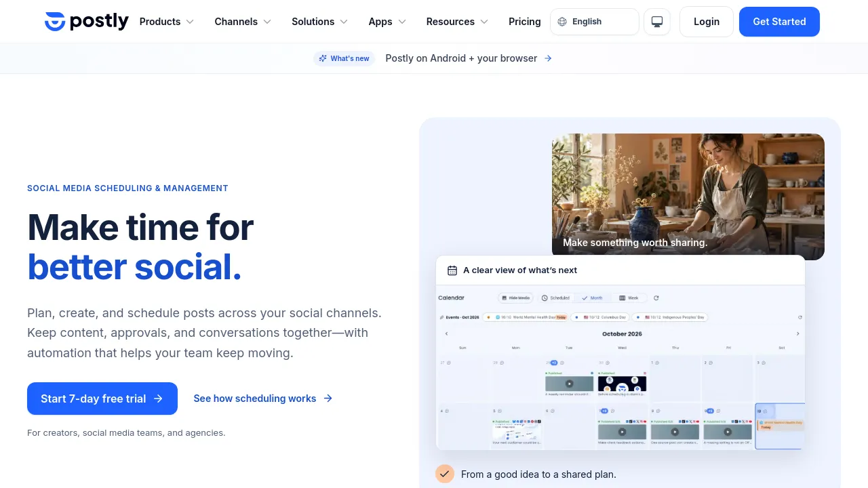Screen dimensions: 868x488
Task: Go to next month with the right arrow
Action: click(x=797, y=334)
